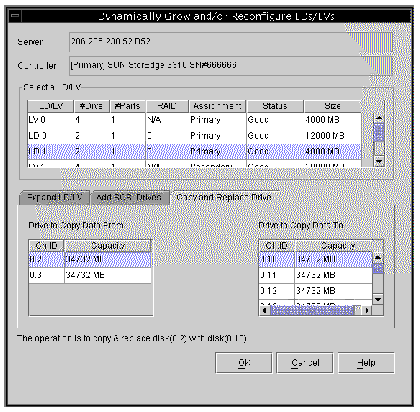
Task: Click scroll-up arrow of LD/LV table
Action: pos(379,118)
